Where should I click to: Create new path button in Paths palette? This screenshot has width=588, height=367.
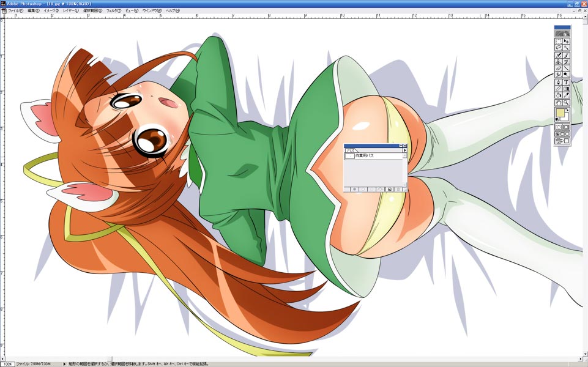point(390,189)
